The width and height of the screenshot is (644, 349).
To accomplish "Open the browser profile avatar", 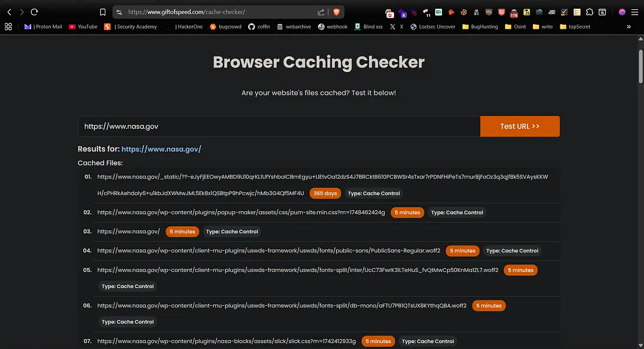I will point(622,12).
